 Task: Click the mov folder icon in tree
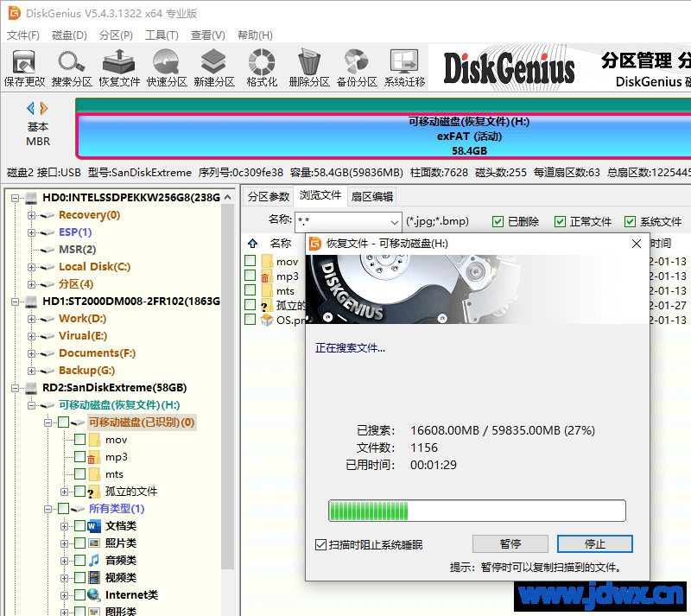pos(94,440)
